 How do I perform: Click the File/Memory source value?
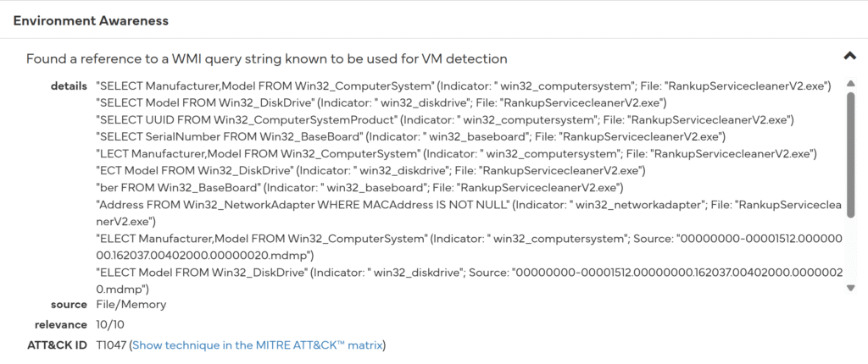tap(131, 305)
